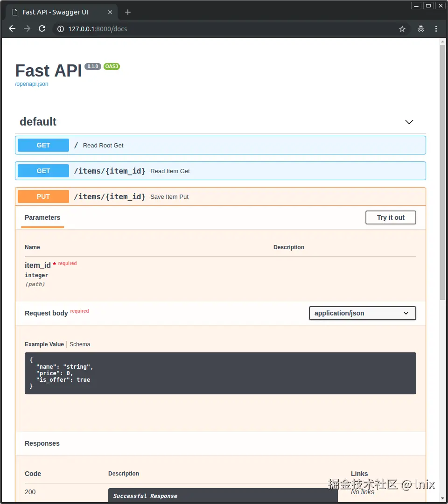Reload the page using the refresh icon
Image resolution: width=448 pixels, height=504 pixels.
click(42, 28)
